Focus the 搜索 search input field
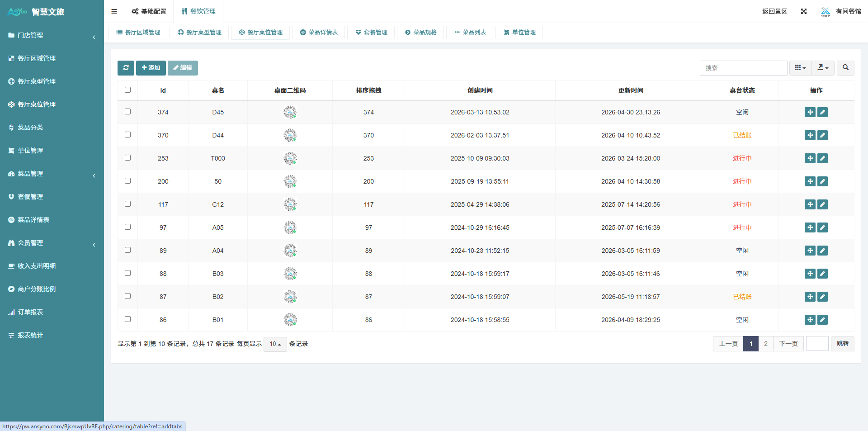 [x=744, y=68]
